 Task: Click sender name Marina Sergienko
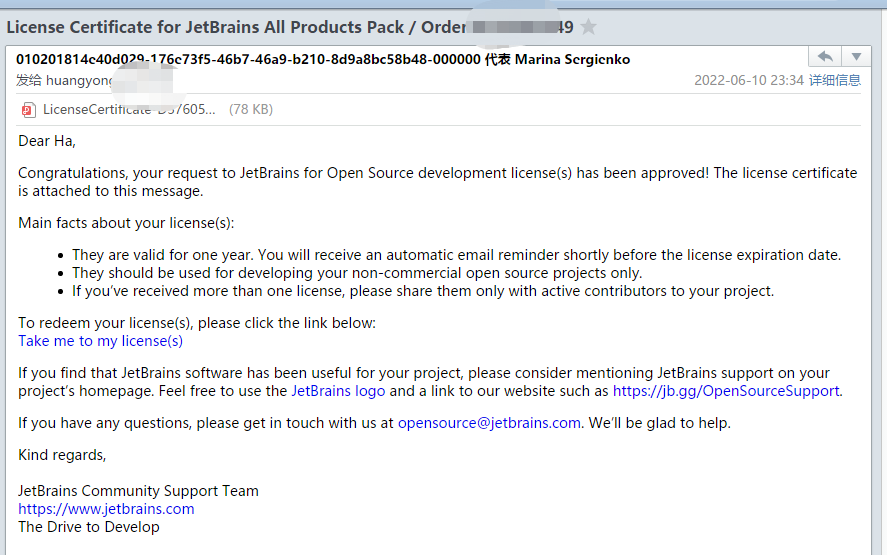572,59
